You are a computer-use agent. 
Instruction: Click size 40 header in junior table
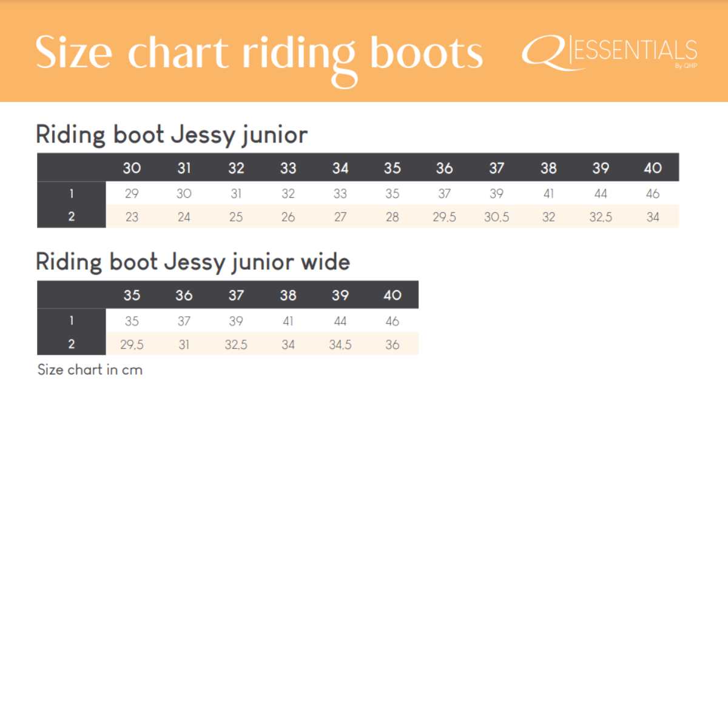pos(653,168)
